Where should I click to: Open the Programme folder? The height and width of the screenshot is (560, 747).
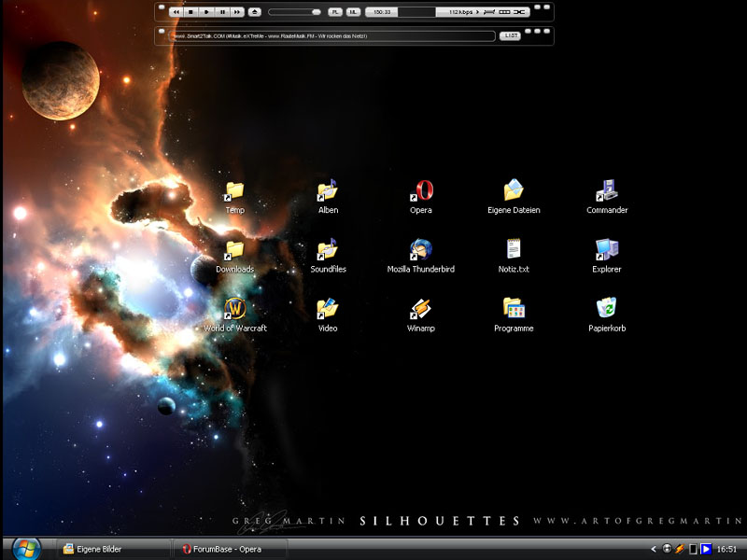pos(514,315)
